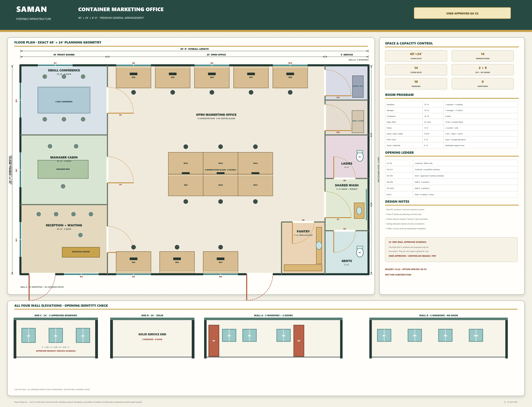Click workstation WS8 desk

point(290,77)
